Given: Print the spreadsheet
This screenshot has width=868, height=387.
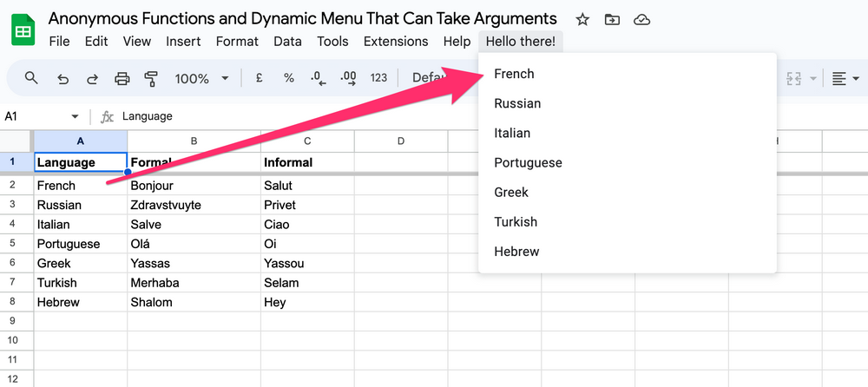Looking at the screenshot, I should click(x=122, y=79).
